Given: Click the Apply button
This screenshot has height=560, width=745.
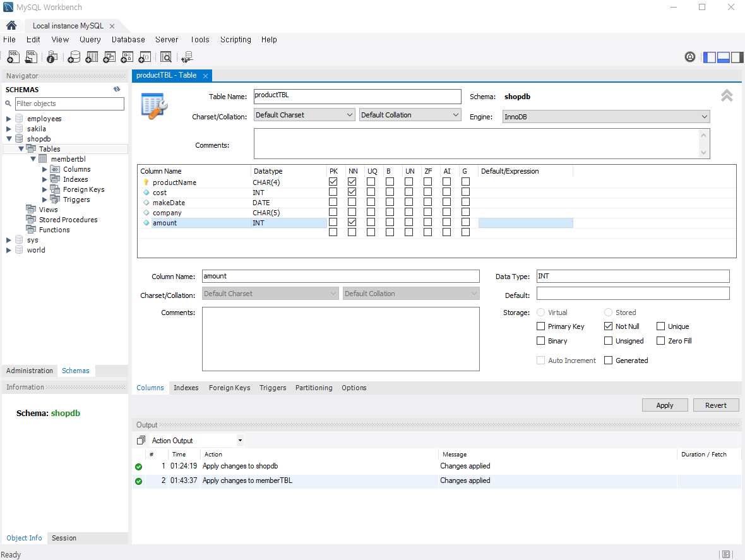Looking at the screenshot, I should pyautogui.click(x=665, y=405).
